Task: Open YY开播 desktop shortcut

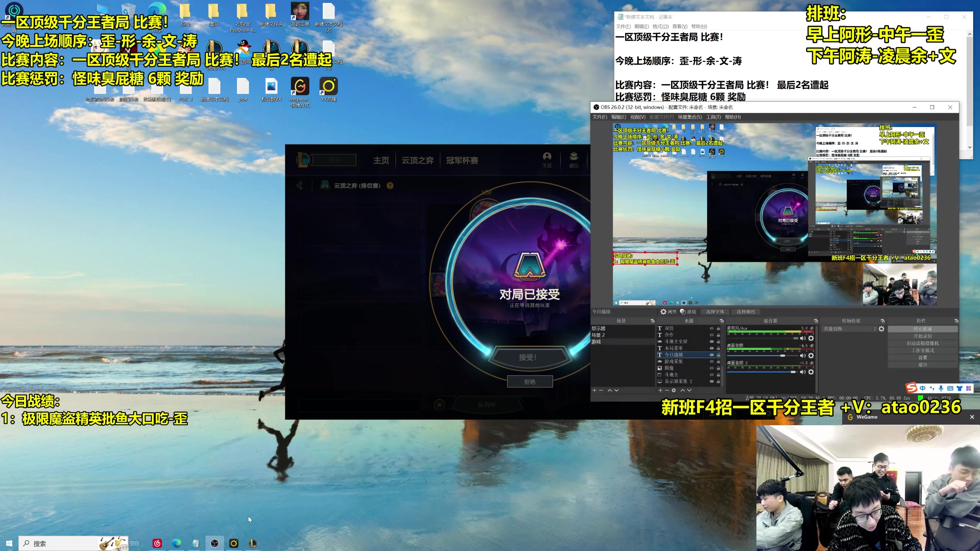Action: 328,90
